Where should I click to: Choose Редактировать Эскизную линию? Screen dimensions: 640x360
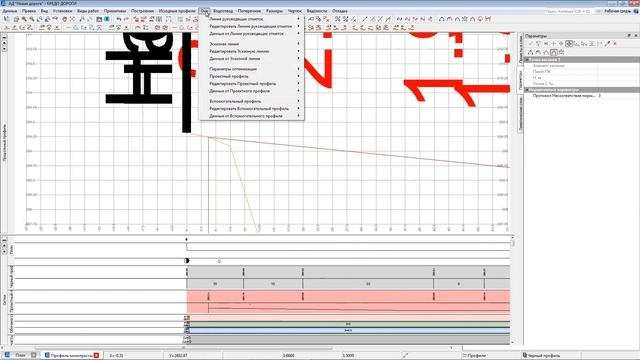[x=251, y=51]
